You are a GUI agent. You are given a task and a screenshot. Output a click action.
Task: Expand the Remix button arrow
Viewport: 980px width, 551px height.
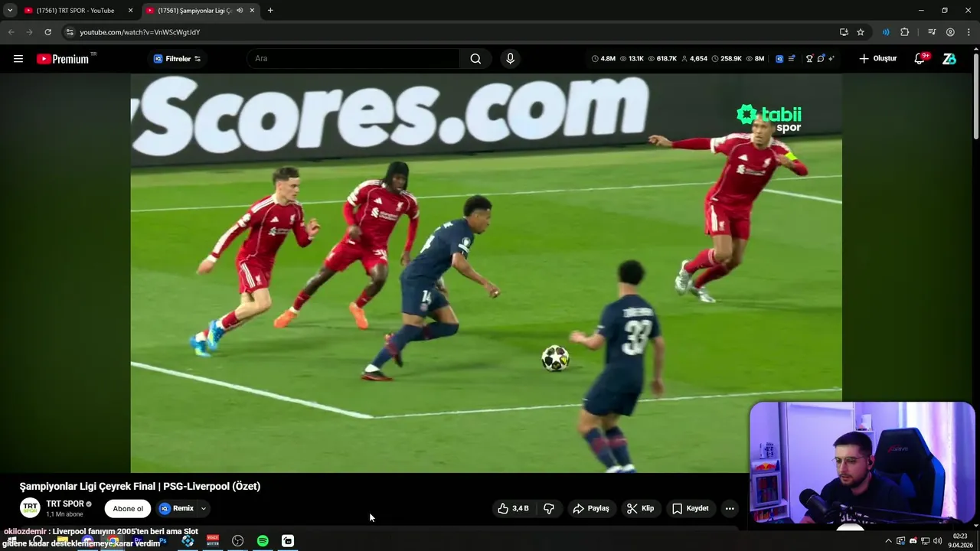pos(203,508)
